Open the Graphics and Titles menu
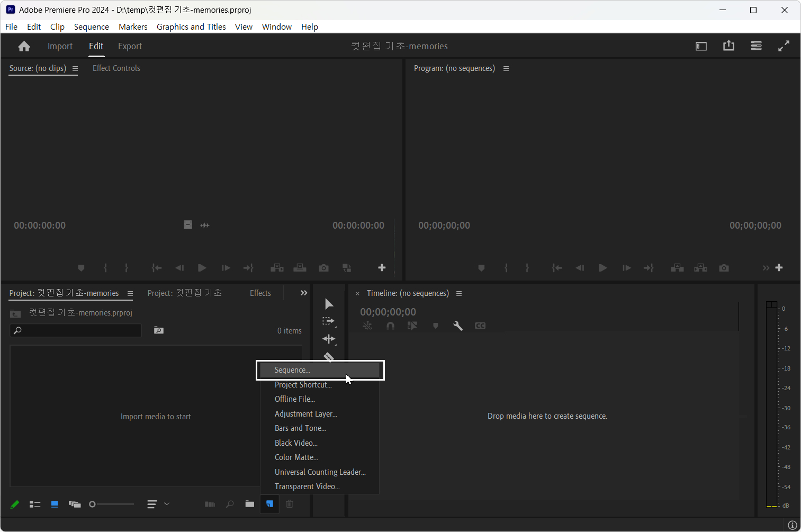This screenshot has height=532, width=801. (x=191, y=27)
